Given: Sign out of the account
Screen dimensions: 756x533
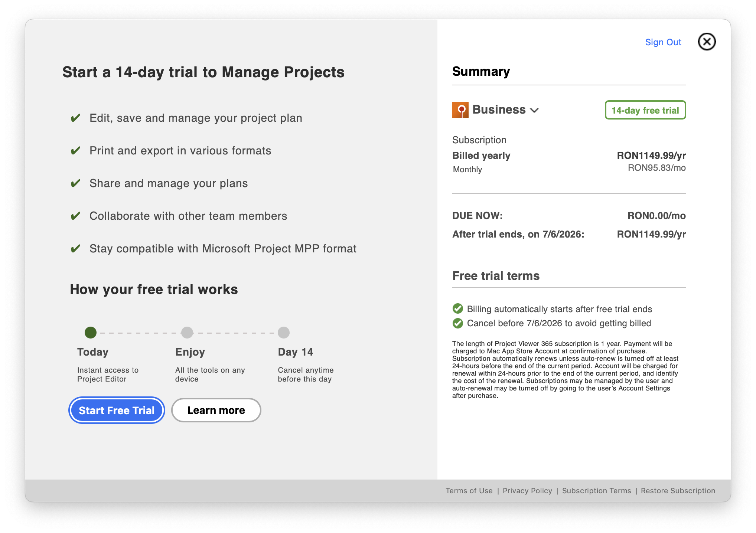Looking at the screenshot, I should 663,42.
